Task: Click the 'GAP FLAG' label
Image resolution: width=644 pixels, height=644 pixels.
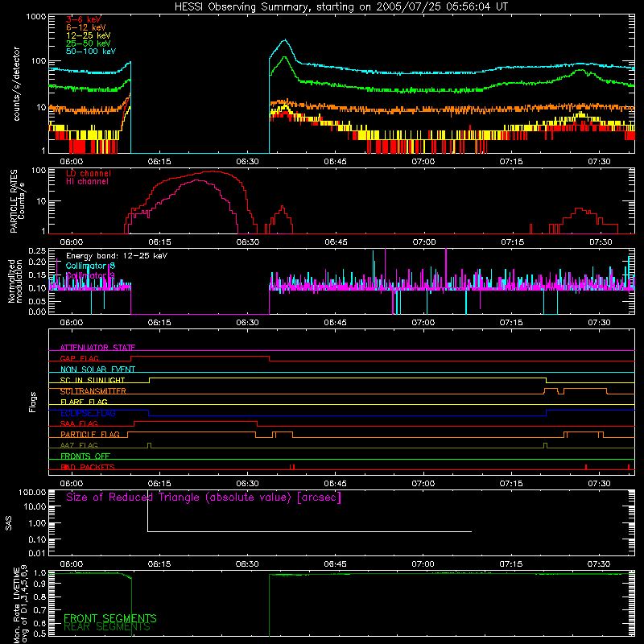Action: pos(79,358)
